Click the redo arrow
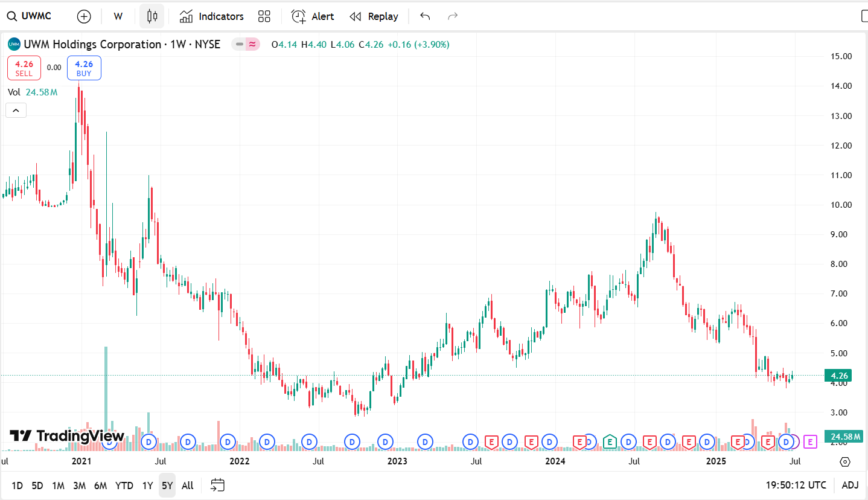Viewport: 868px width, 500px height. coord(453,16)
